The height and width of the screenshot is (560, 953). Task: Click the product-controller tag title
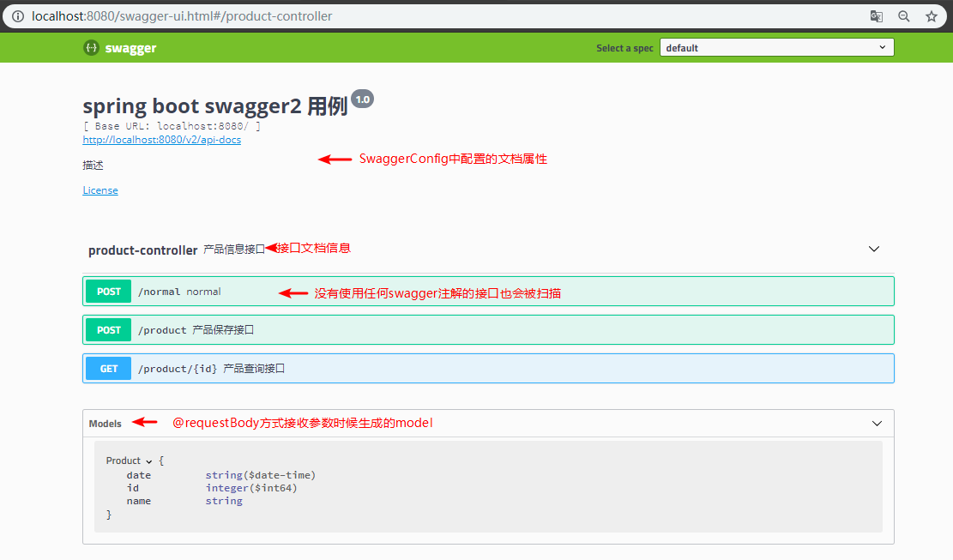142,250
